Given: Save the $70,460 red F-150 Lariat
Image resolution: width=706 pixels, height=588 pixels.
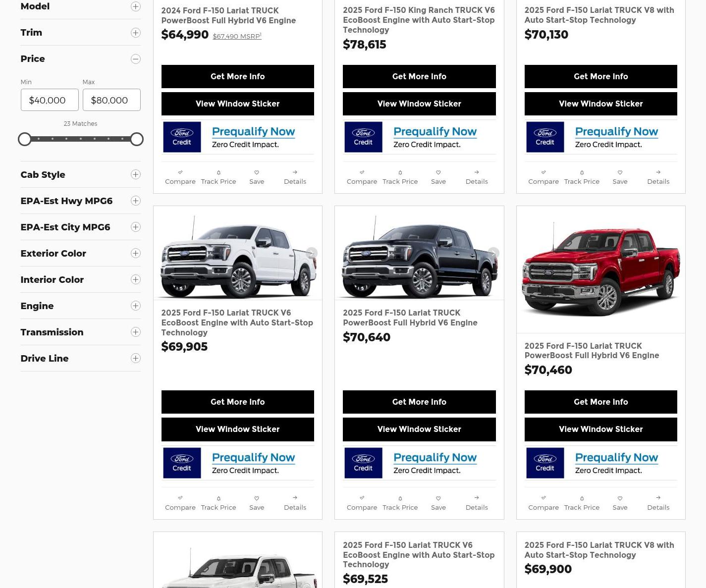Looking at the screenshot, I should pos(620,503).
